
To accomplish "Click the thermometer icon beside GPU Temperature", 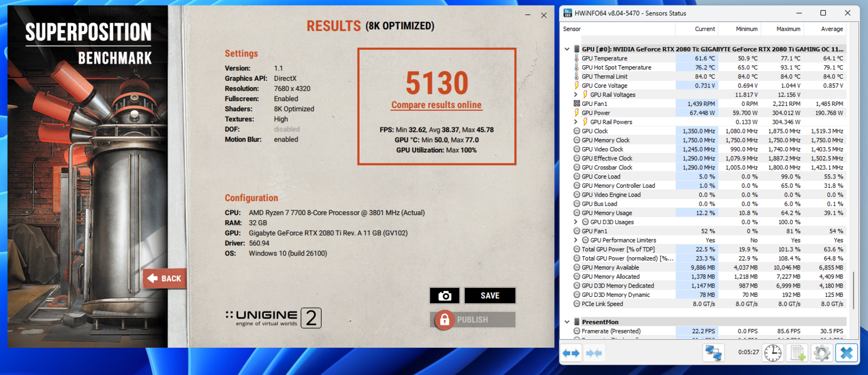I will coord(576,58).
